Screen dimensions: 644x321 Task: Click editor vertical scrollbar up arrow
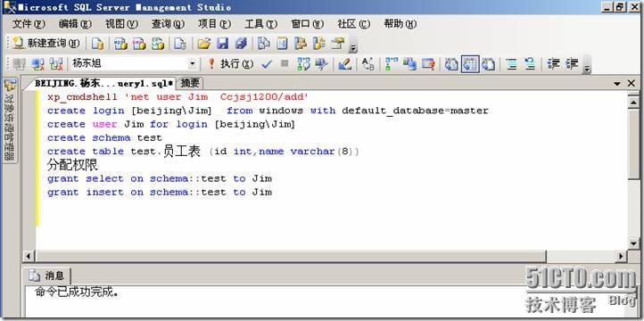[633, 102]
